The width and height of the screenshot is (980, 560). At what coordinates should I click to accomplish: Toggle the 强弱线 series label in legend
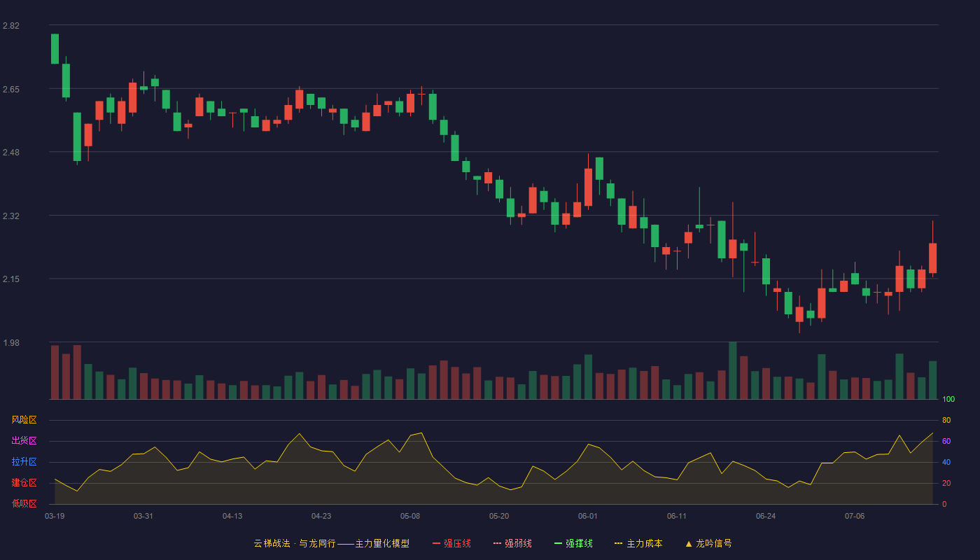click(518, 543)
